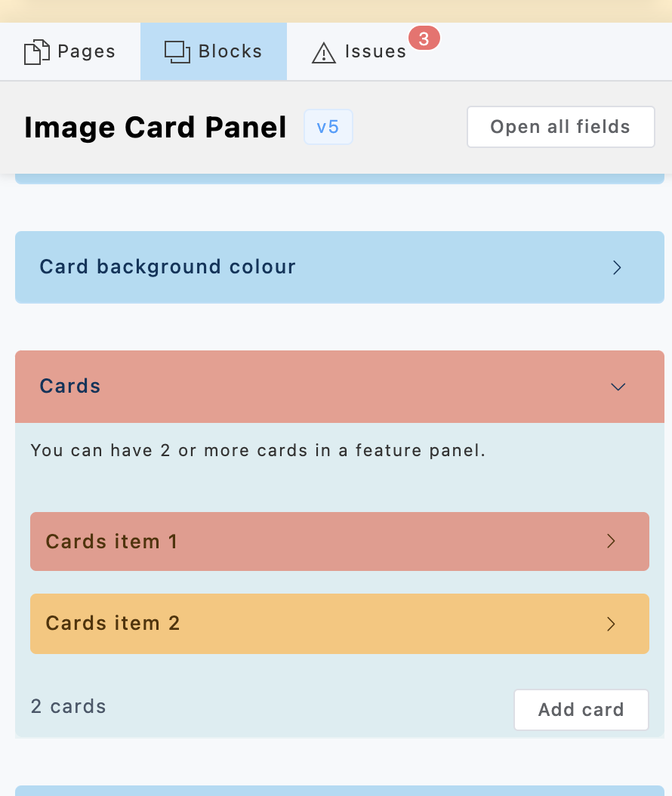This screenshot has width=672, height=796.
Task: Click the Pages document icon
Action: pos(36,53)
